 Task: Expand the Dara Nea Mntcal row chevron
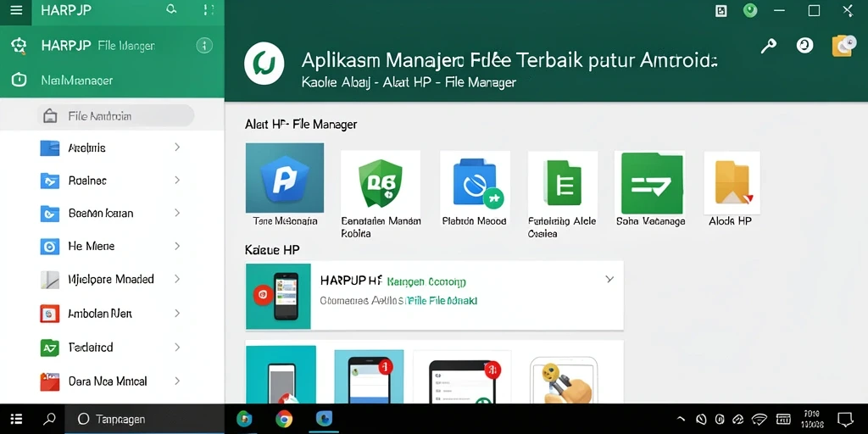(x=177, y=381)
